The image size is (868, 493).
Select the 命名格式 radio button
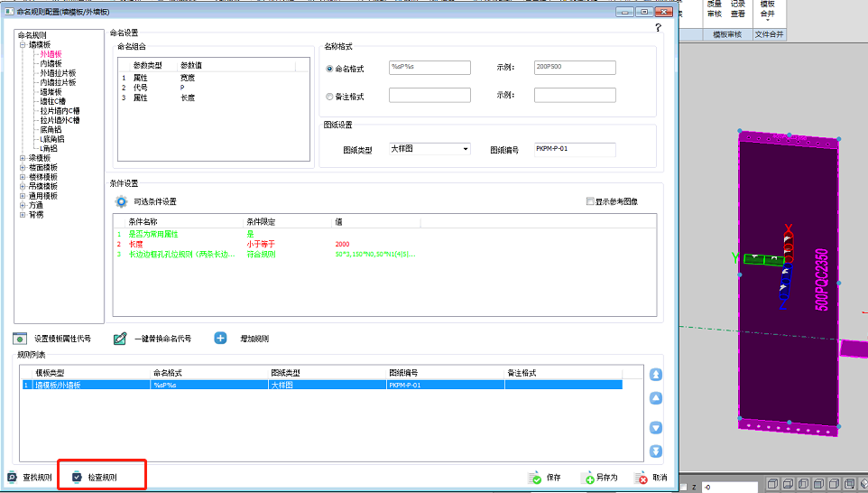tap(328, 69)
